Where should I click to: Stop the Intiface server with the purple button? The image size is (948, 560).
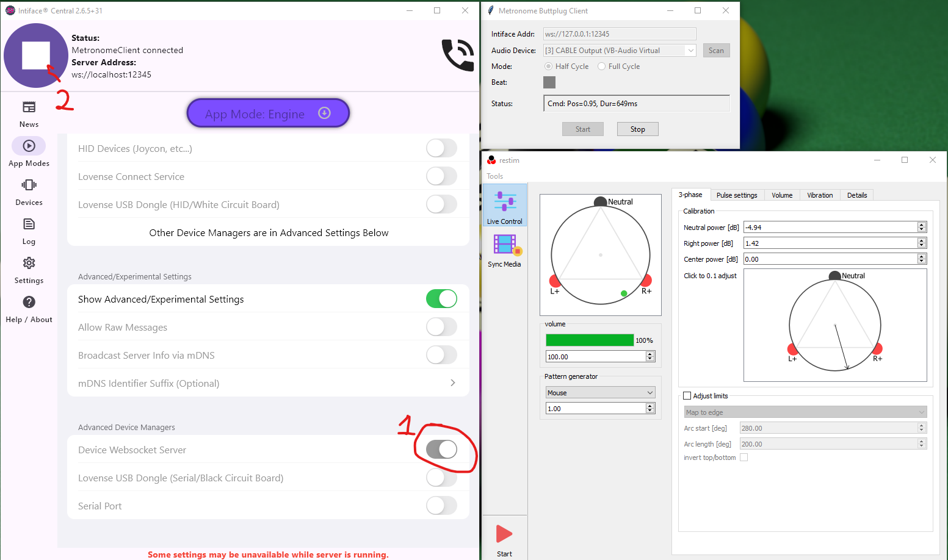click(x=36, y=56)
